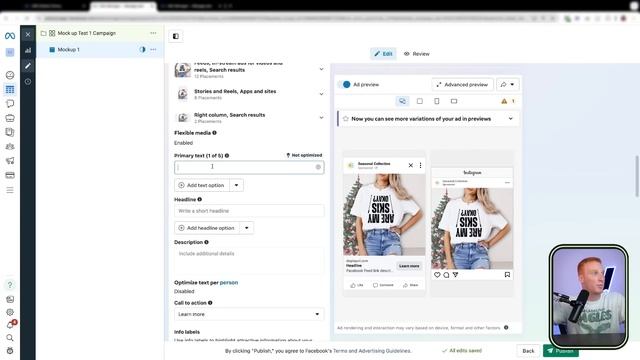Open the person link in Optimize text
The image size is (640, 360).
pos(229,282)
